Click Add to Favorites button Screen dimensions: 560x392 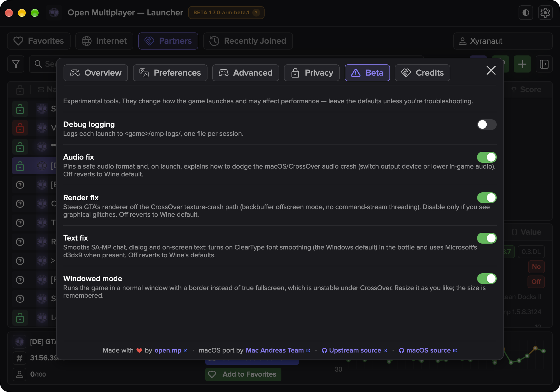(243, 374)
